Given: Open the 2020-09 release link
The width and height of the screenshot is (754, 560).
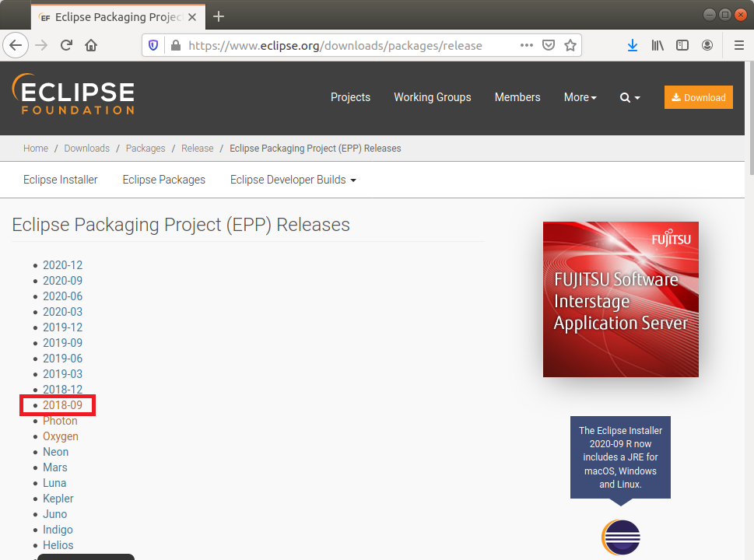Looking at the screenshot, I should pos(62,281).
